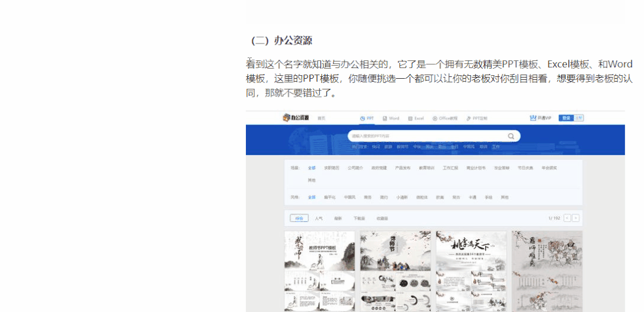Click the 注册 register button
Viewport: 644px width, 312px height.
[x=579, y=118]
